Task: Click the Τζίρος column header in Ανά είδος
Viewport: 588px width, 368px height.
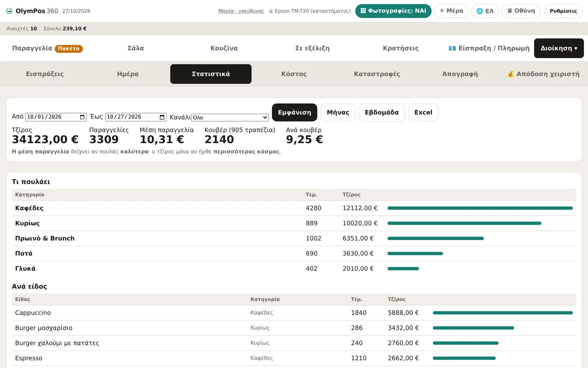Action: point(397,299)
